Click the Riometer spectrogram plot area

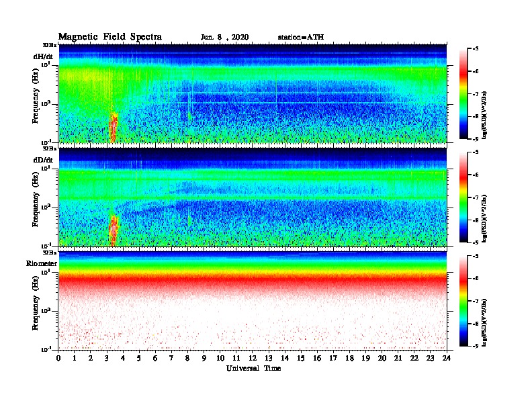(x=253, y=301)
